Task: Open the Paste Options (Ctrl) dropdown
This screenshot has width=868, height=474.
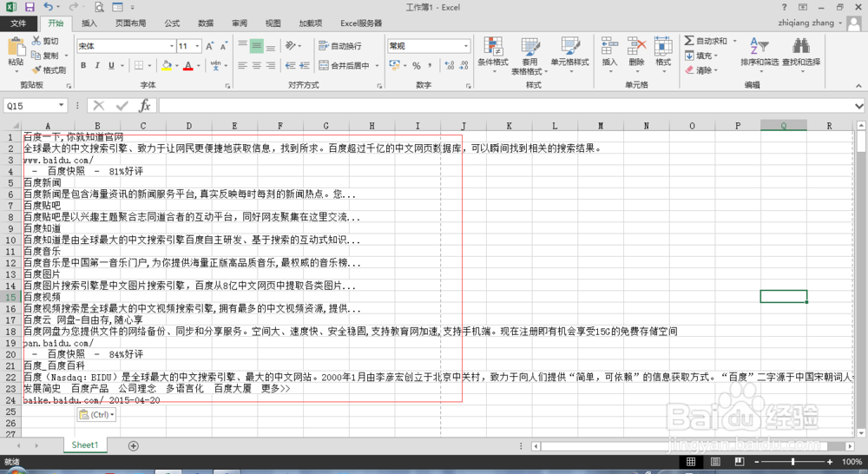Action: [x=96, y=415]
